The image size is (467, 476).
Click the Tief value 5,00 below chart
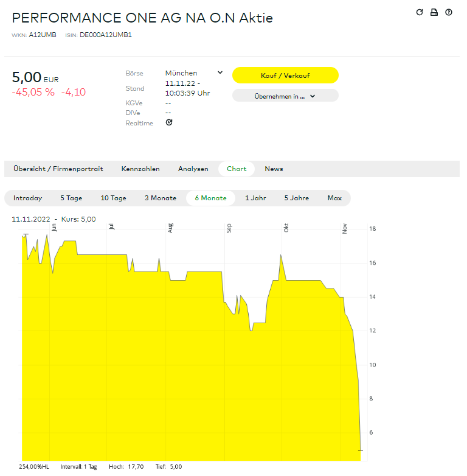pyautogui.click(x=176, y=467)
